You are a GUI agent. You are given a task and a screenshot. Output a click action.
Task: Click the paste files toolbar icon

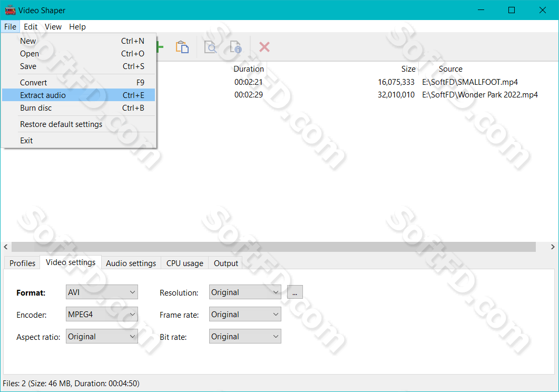coord(182,47)
